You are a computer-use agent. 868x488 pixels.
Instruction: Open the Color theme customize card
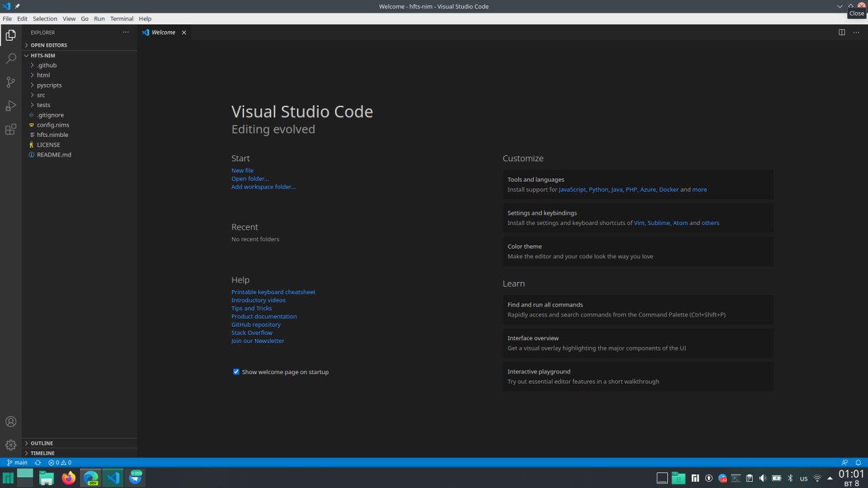pos(637,251)
